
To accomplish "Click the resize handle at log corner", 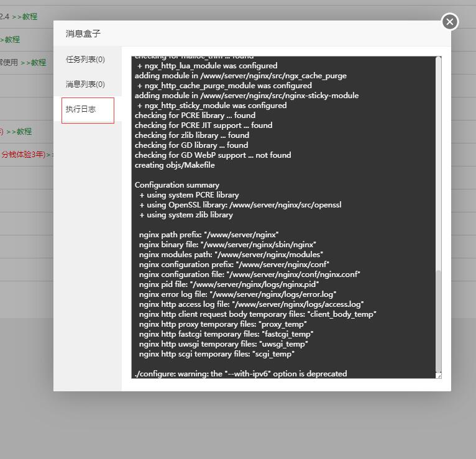I will point(439,375).
